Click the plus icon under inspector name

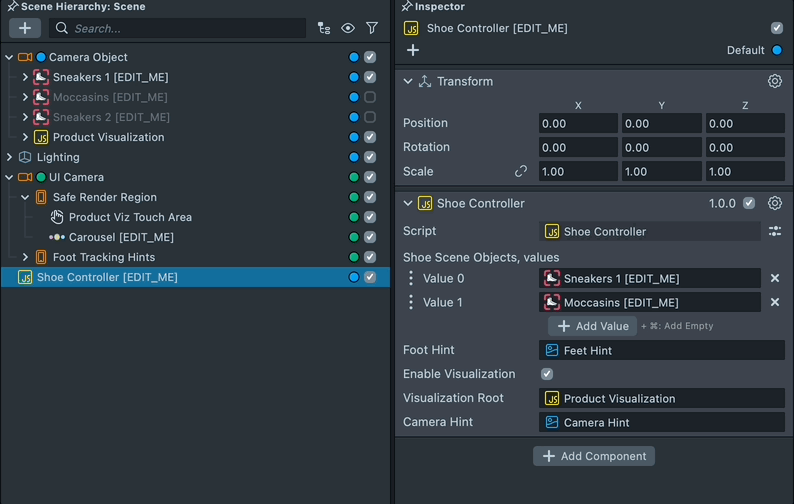[413, 50]
